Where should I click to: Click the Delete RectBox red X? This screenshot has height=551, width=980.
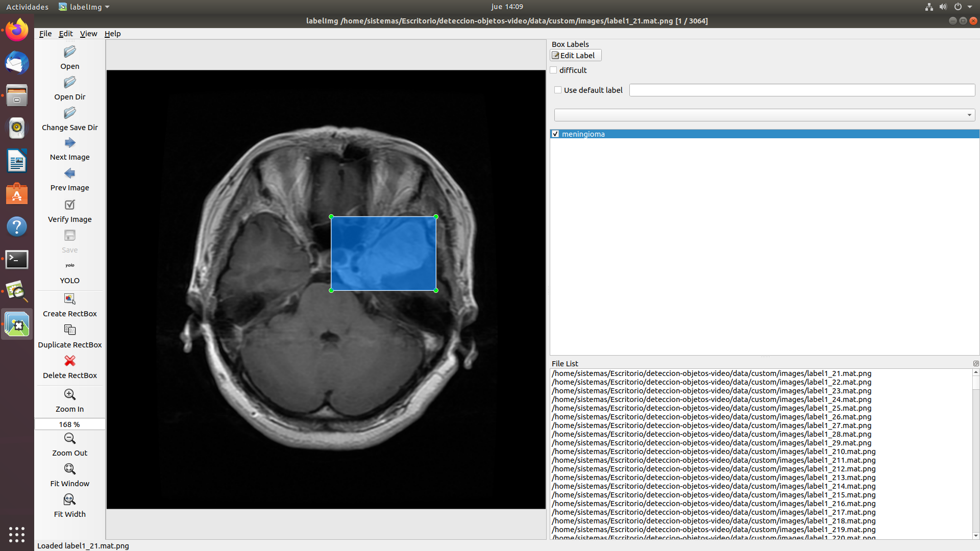click(70, 361)
